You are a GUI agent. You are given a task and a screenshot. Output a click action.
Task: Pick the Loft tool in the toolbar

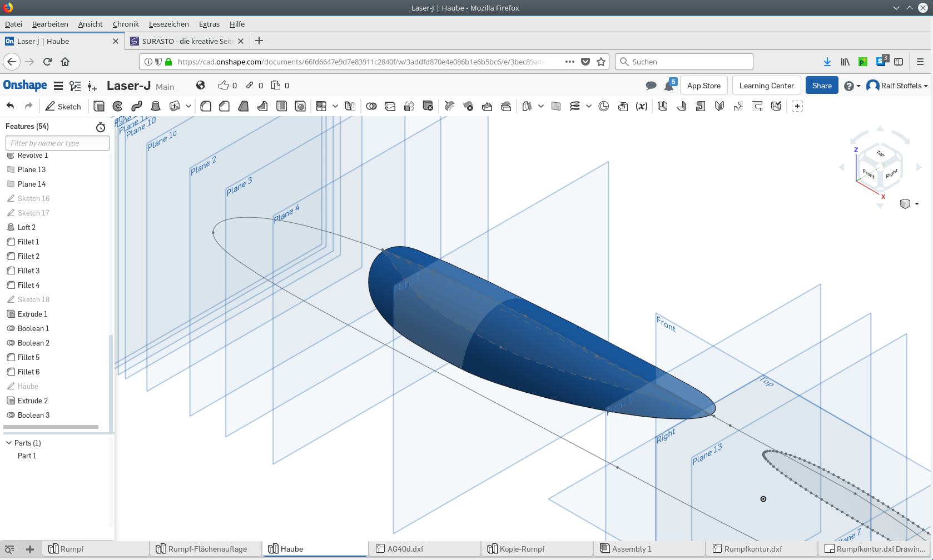point(156,106)
